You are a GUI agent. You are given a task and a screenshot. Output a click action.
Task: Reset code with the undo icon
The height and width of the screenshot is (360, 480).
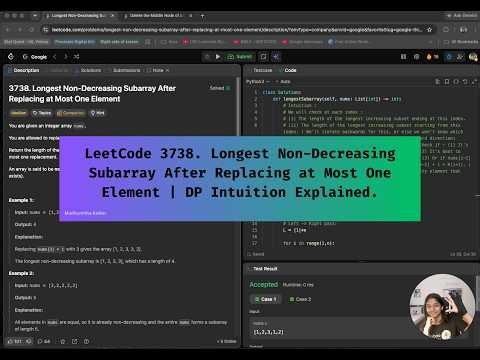pyautogui.click(x=465, y=82)
